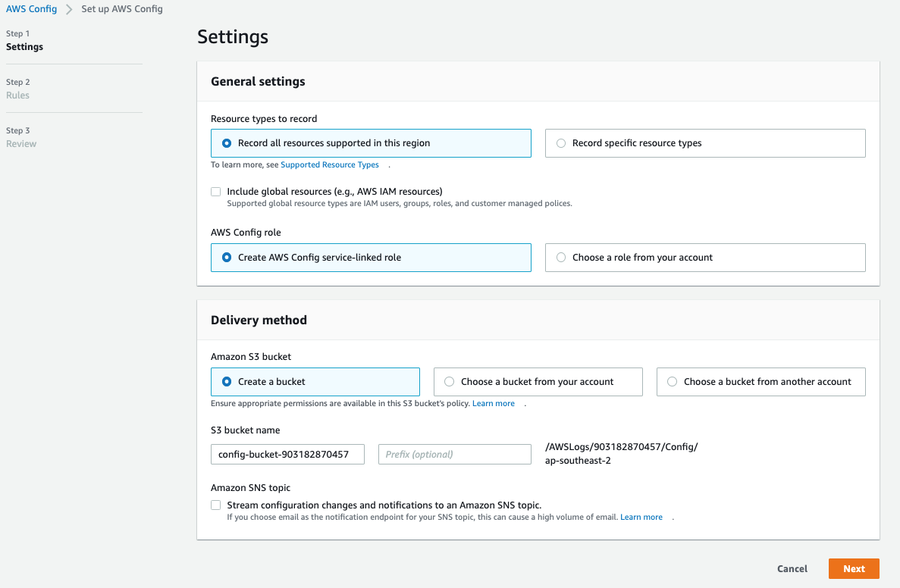This screenshot has height=588, width=900.
Task: Pick Choose a role from your account
Action: click(561, 258)
